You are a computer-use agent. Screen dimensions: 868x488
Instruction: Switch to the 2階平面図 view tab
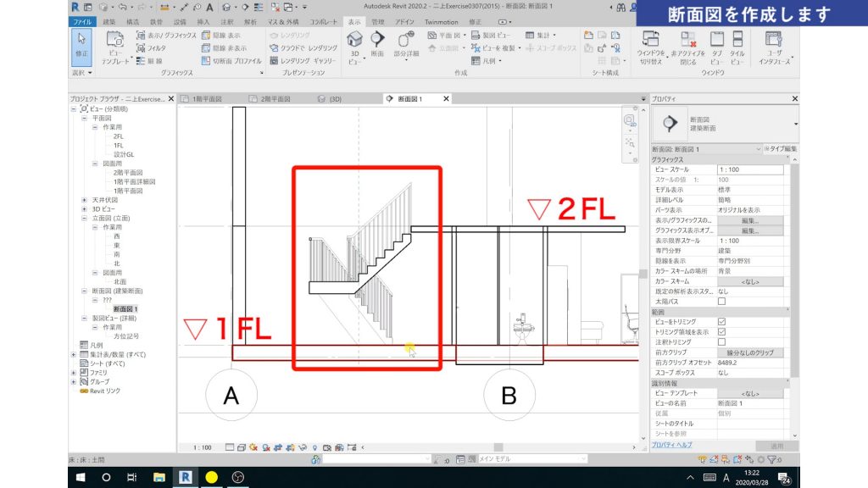tap(276, 99)
